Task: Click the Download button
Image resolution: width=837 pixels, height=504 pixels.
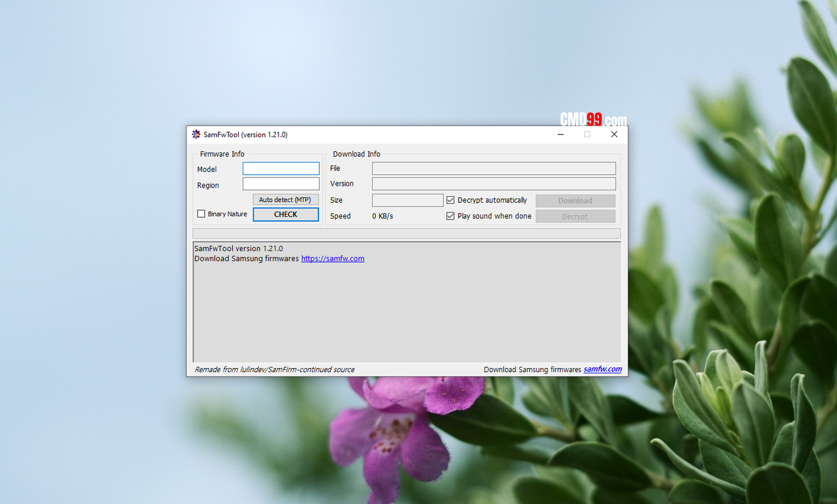Action: coord(575,201)
